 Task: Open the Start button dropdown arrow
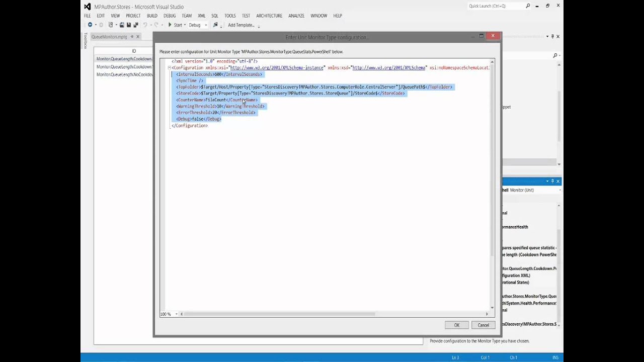pyautogui.click(x=185, y=25)
